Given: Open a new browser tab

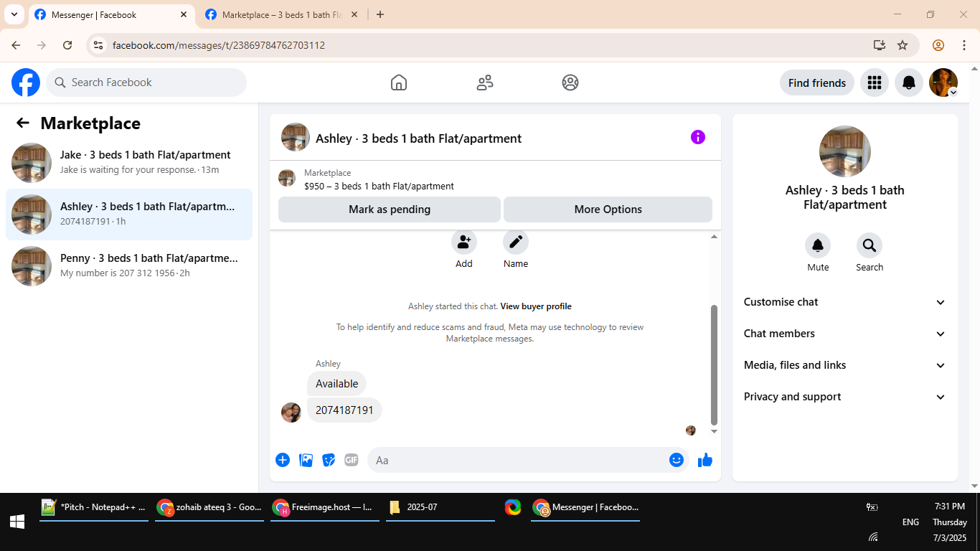Looking at the screenshot, I should tap(380, 14).
